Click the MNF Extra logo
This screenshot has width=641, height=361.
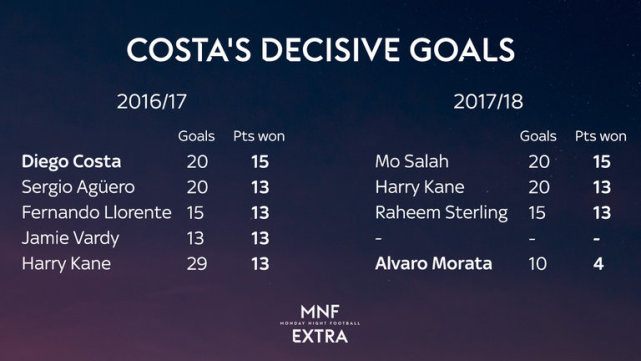pos(320,323)
